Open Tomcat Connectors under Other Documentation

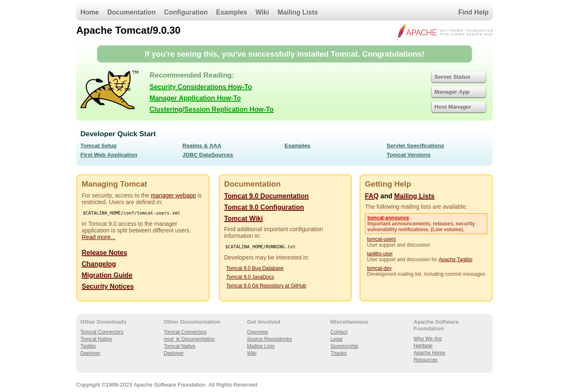(185, 332)
